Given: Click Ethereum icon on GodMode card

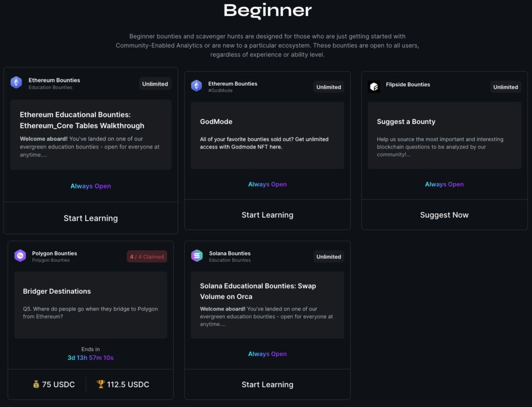Looking at the screenshot, I should point(196,86).
